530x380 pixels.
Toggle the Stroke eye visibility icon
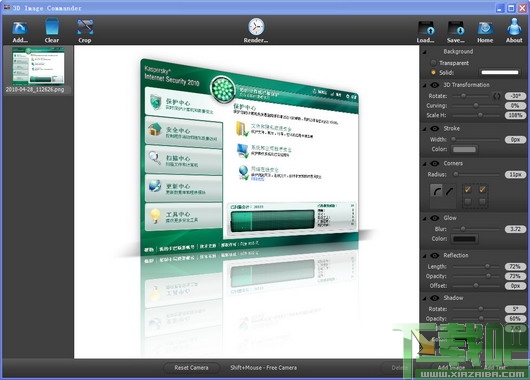coord(435,128)
